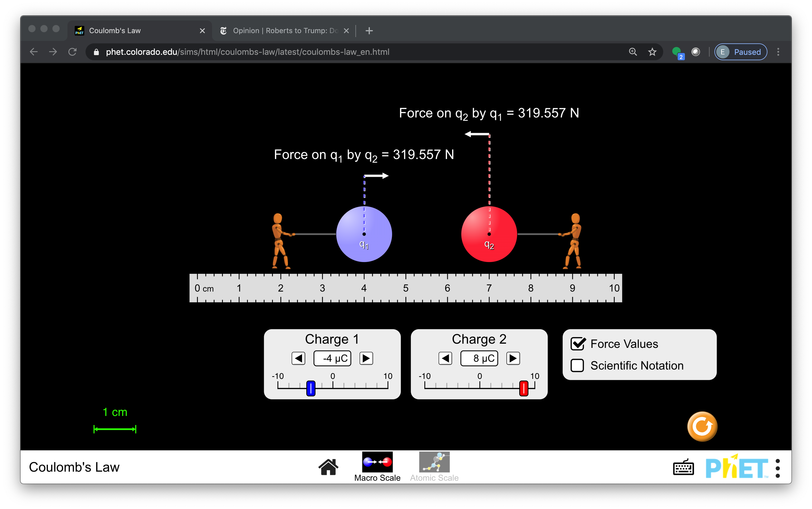Screen dimensions: 812x509
Task: Increase Charge 1 with the right arrow
Action: tap(366, 358)
